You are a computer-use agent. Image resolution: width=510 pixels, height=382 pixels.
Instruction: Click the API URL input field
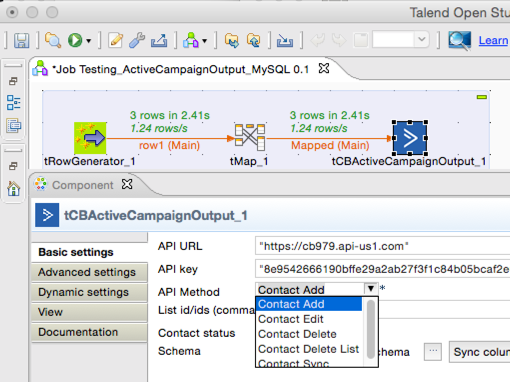point(382,246)
